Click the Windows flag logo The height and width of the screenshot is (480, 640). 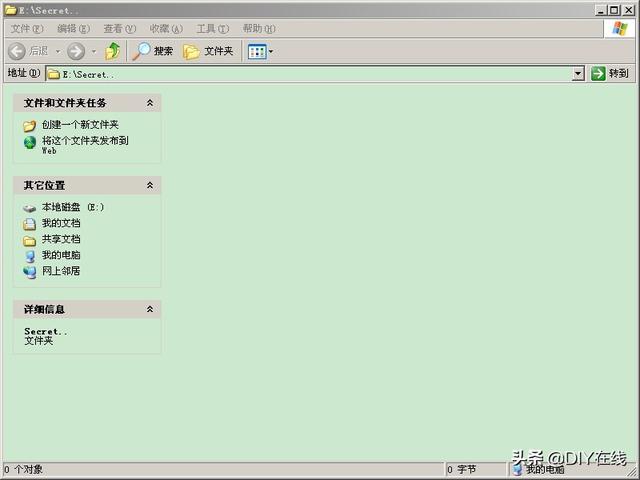(x=620, y=29)
